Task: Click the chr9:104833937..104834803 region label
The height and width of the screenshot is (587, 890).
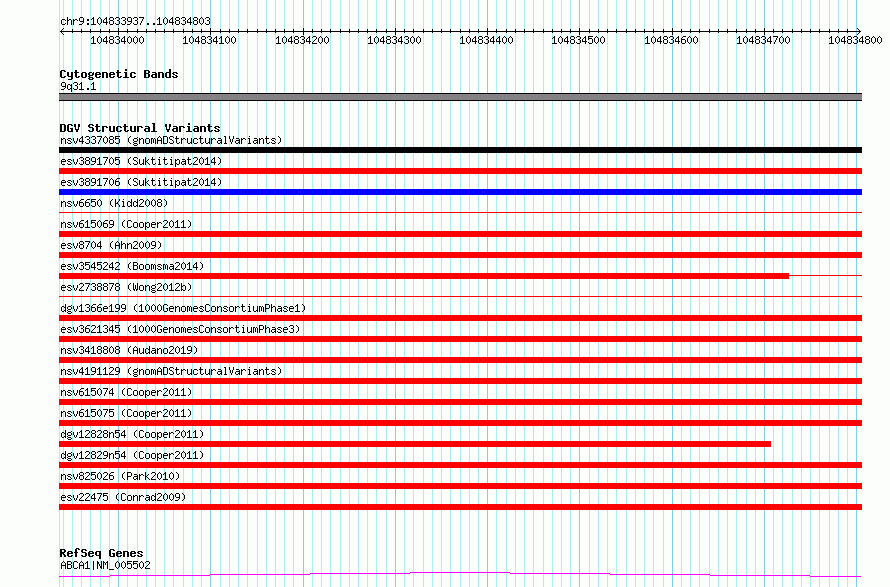Action: click(x=135, y=22)
